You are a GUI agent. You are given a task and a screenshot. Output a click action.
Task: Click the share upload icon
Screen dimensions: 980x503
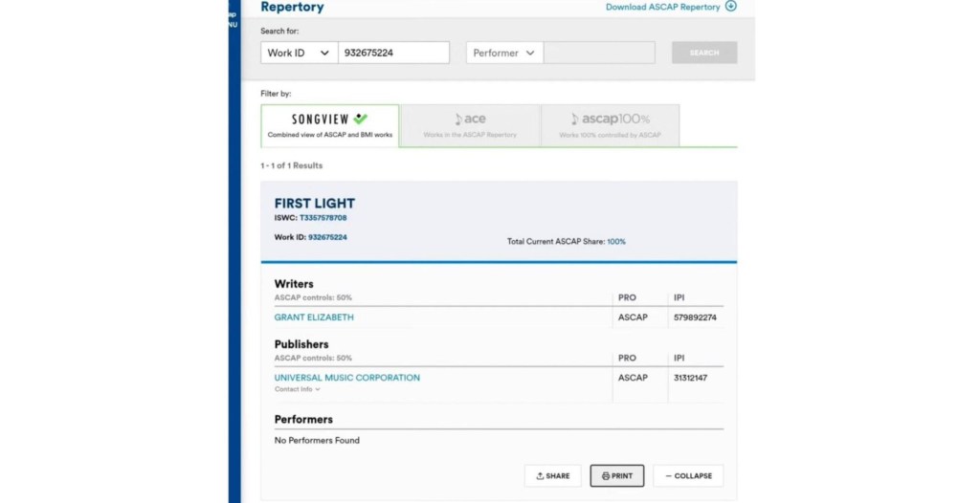click(x=540, y=475)
